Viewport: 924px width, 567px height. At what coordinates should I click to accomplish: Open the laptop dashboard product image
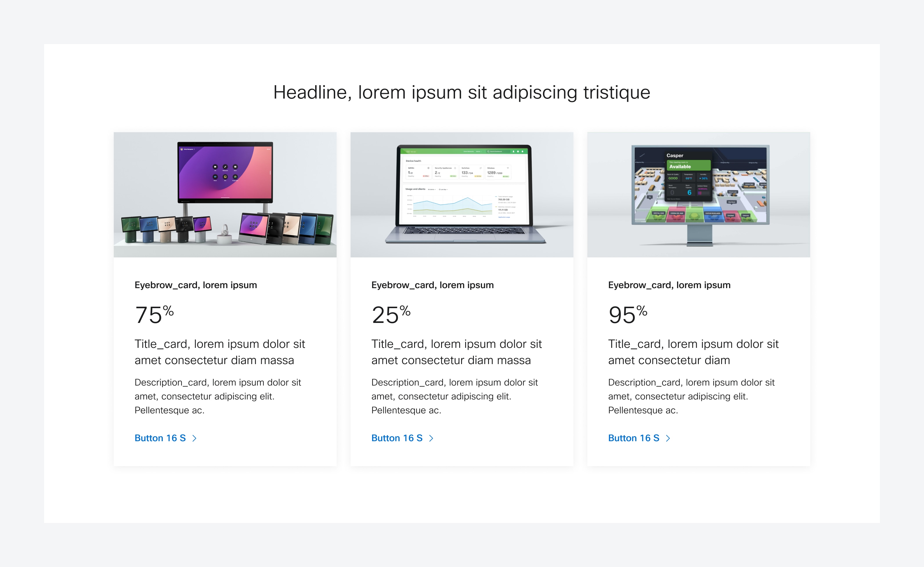coord(462,195)
